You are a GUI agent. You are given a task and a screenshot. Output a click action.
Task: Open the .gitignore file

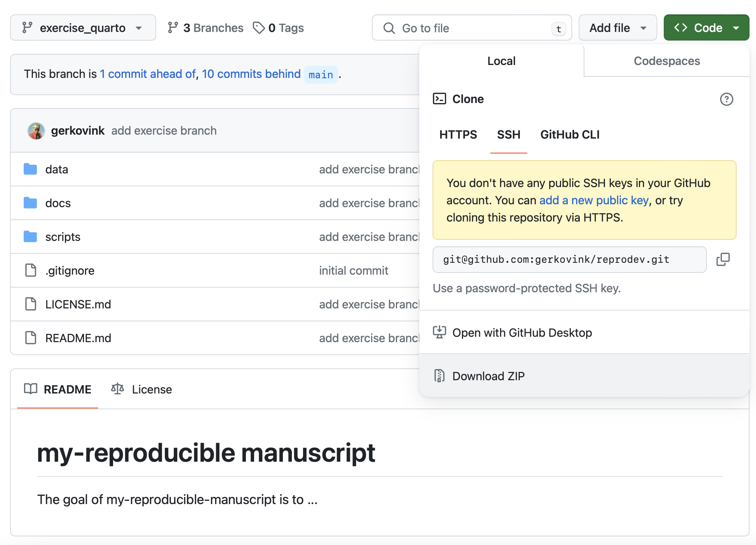tap(70, 271)
